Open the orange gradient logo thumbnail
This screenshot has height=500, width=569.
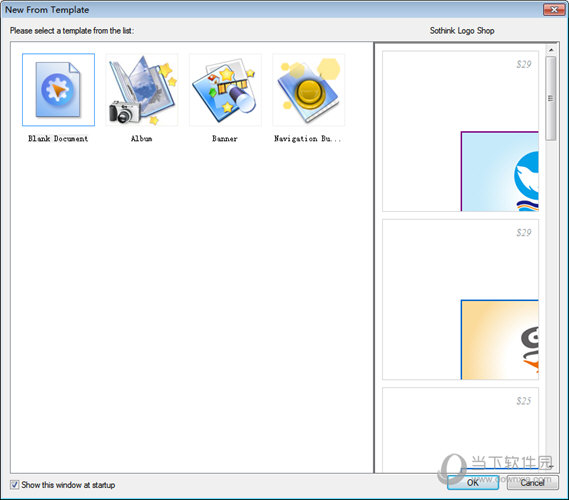coord(499,340)
